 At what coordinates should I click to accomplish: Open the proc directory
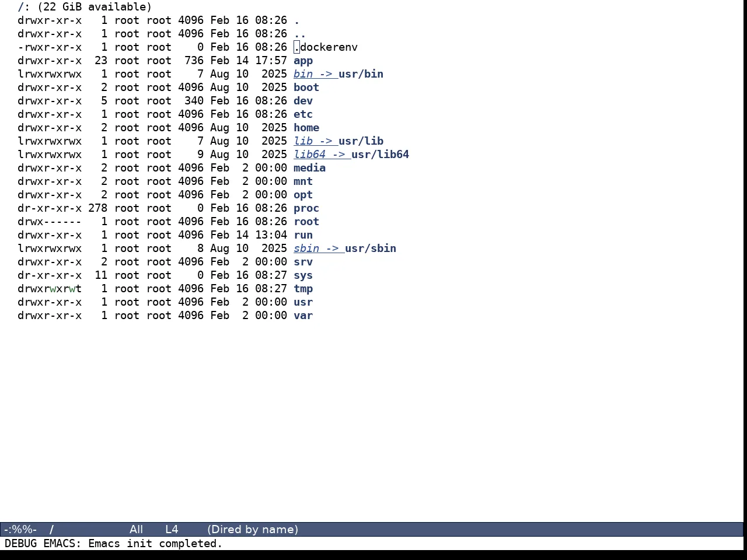pos(306,208)
